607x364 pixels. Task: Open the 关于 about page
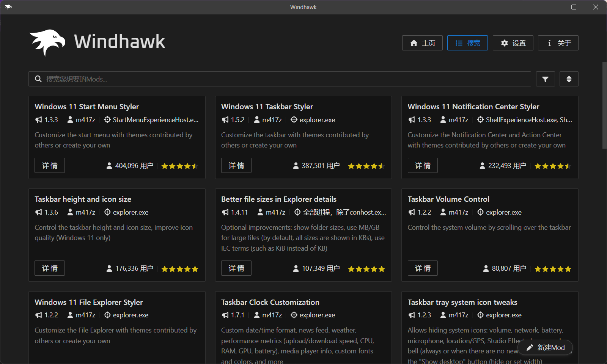pyautogui.click(x=558, y=43)
